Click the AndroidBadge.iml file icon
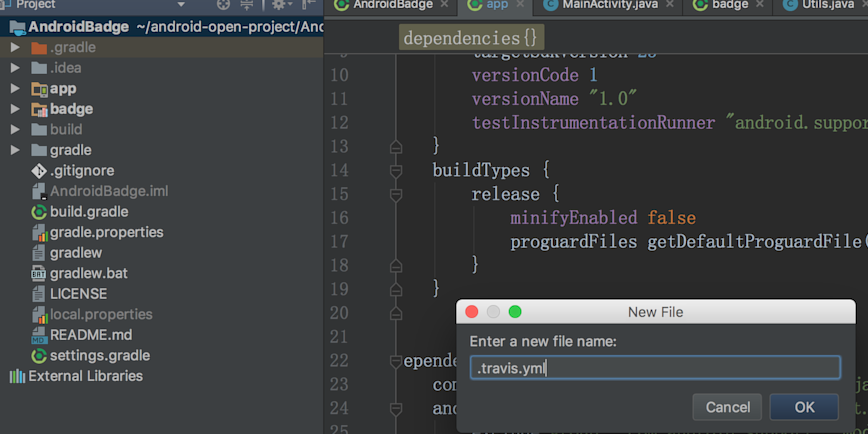 click(x=39, y=192)
